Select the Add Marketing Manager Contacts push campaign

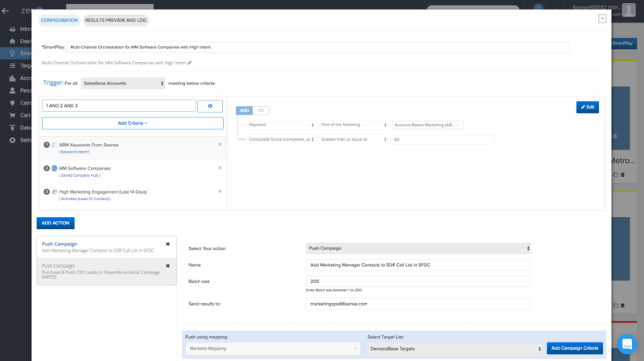point(107,247)
